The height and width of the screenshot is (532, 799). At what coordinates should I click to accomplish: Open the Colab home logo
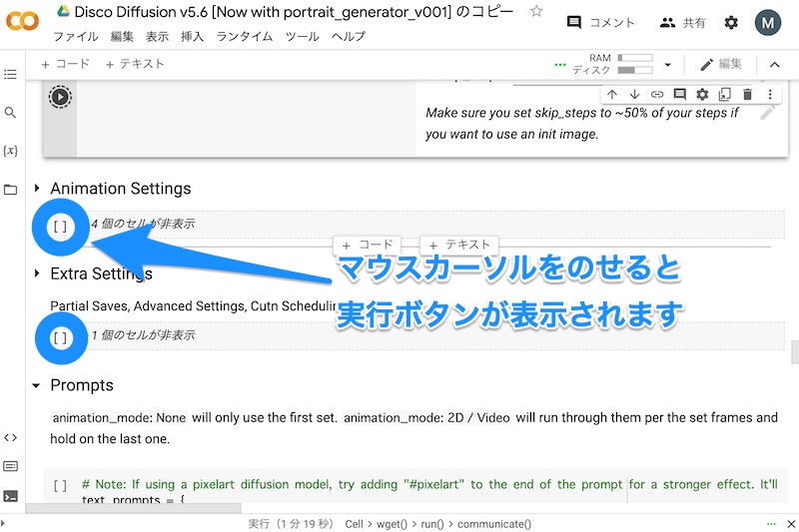pos(22,21)
